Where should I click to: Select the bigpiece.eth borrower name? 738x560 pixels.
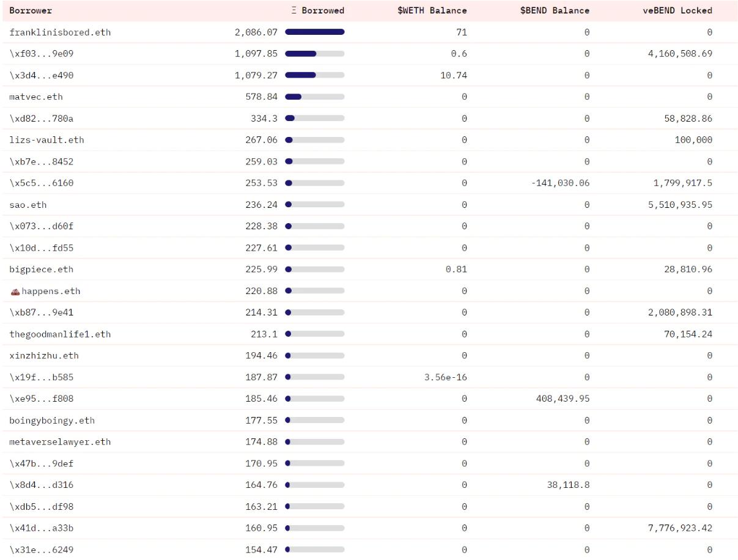click(x=41, y=270)
